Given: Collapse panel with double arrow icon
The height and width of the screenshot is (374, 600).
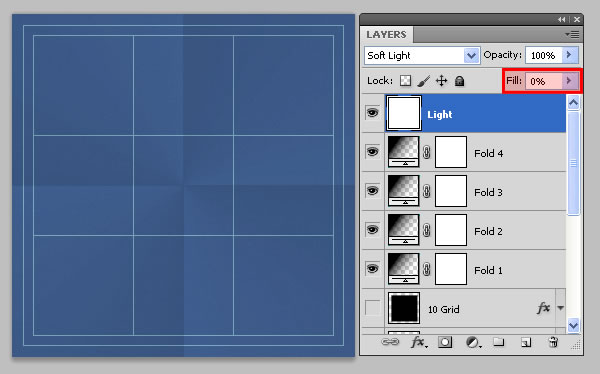Looking at the screenshot, I should point(561,20).
